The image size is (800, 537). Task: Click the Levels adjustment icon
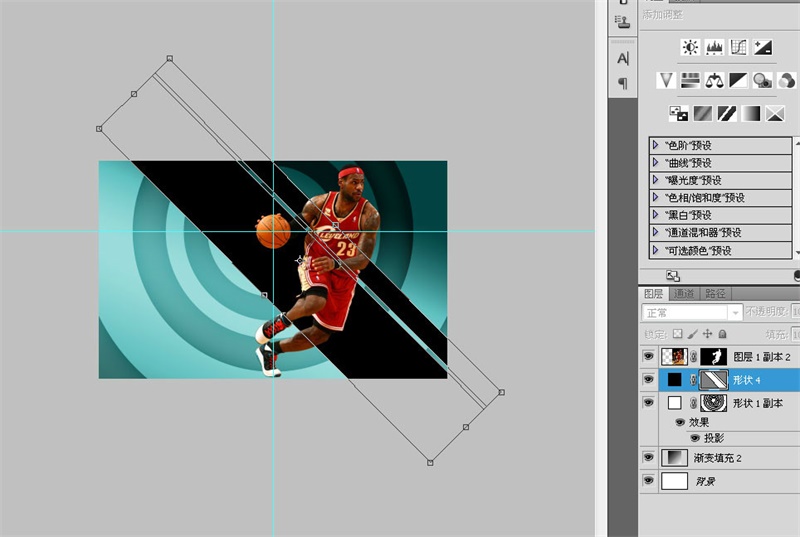pos(714,47)
